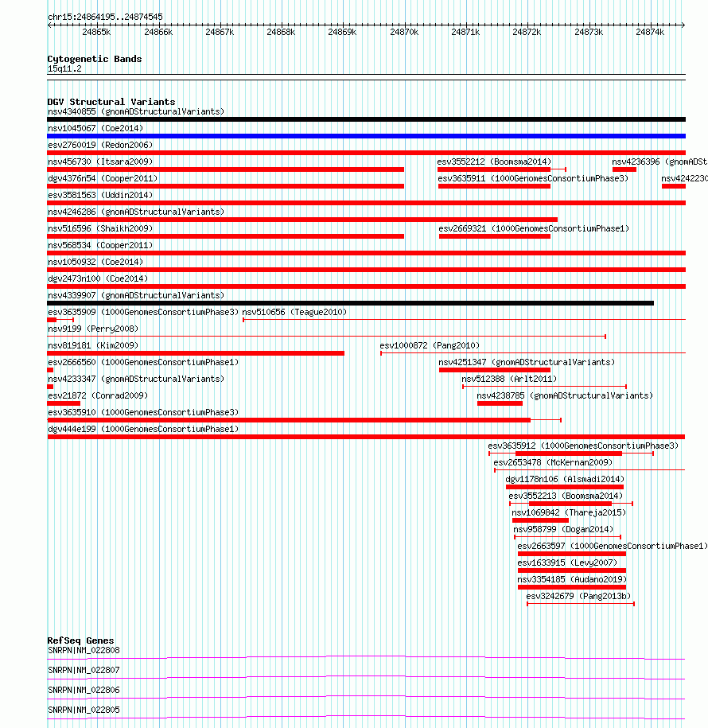Screen dimensions: 708x728
Task: Open esv2760019 (Redon2006) variant label
Action: click(x=100, y=145)
